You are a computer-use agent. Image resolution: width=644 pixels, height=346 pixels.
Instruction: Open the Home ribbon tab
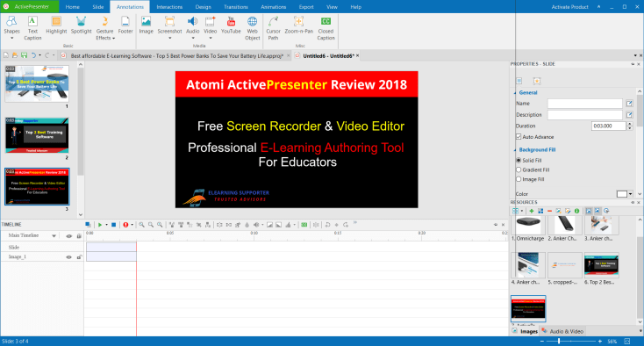(72, 6)
